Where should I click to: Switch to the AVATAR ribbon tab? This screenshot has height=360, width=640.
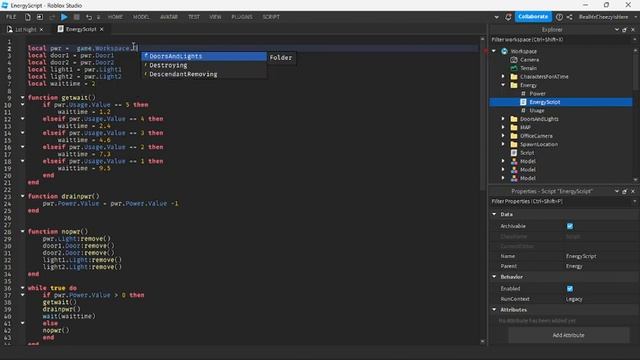point(169,17)
